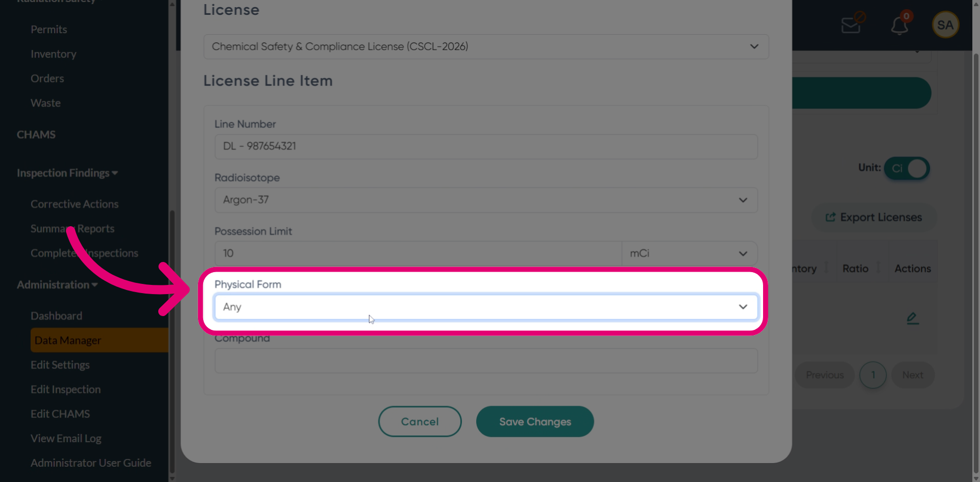The image size is (980, 482).
Task: Expand the Radioisotope Argon-37 dropdown
Action: click(x=486, y=200)
